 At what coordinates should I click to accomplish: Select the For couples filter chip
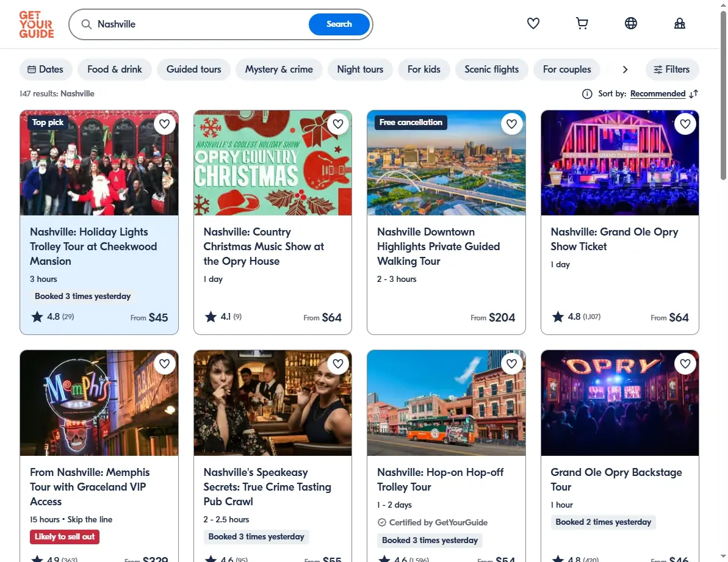click(567, 70)
